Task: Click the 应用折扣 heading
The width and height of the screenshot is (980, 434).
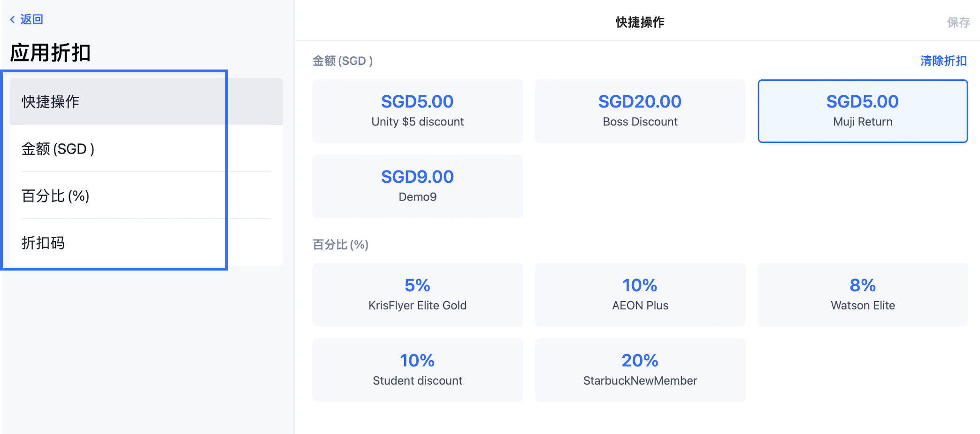Action: pyautogui.click(x=50, y=53)
